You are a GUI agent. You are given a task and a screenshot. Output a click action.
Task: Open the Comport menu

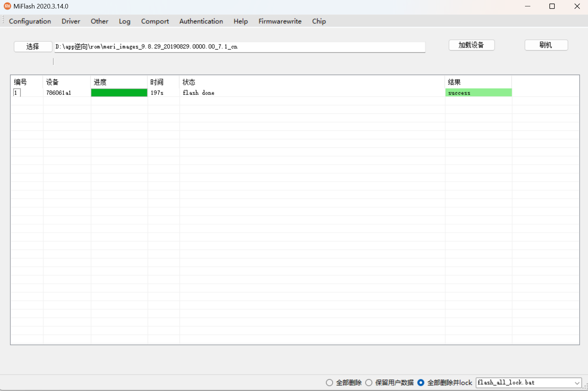(x=155, y=21)
